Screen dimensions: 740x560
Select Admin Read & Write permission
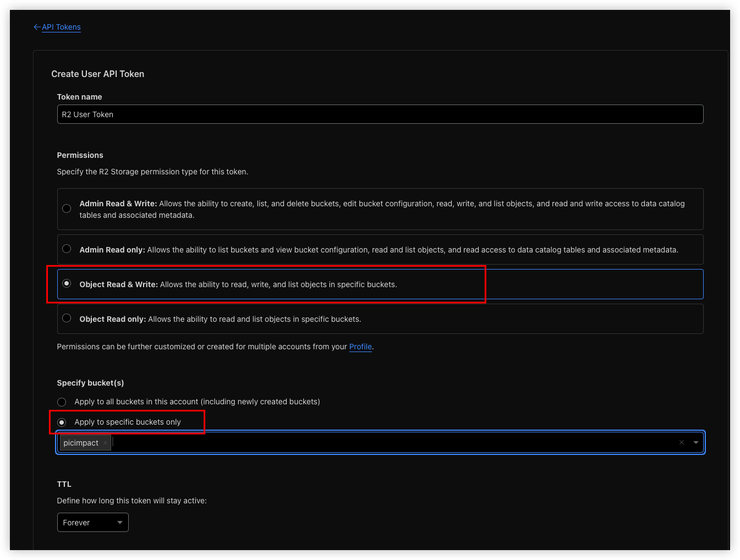click(67, 208)
